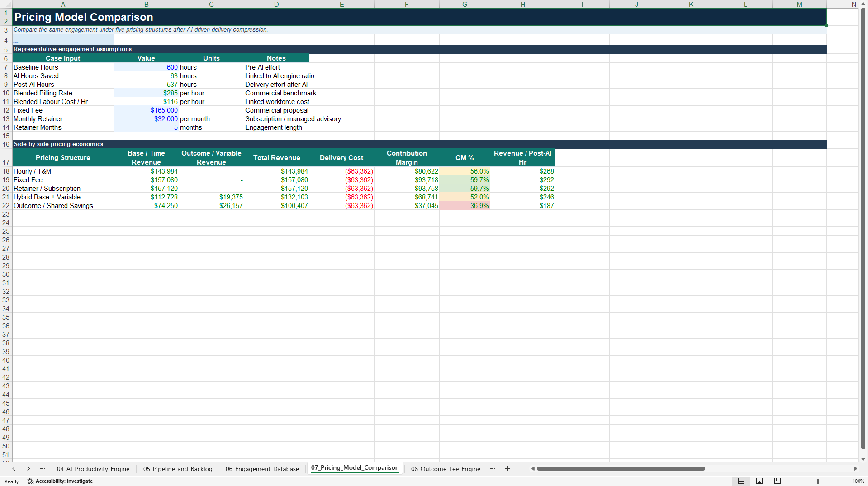Go to the previous sheet tab arrow
Viewport: 868px width, 486px height.
coord(14,469)
